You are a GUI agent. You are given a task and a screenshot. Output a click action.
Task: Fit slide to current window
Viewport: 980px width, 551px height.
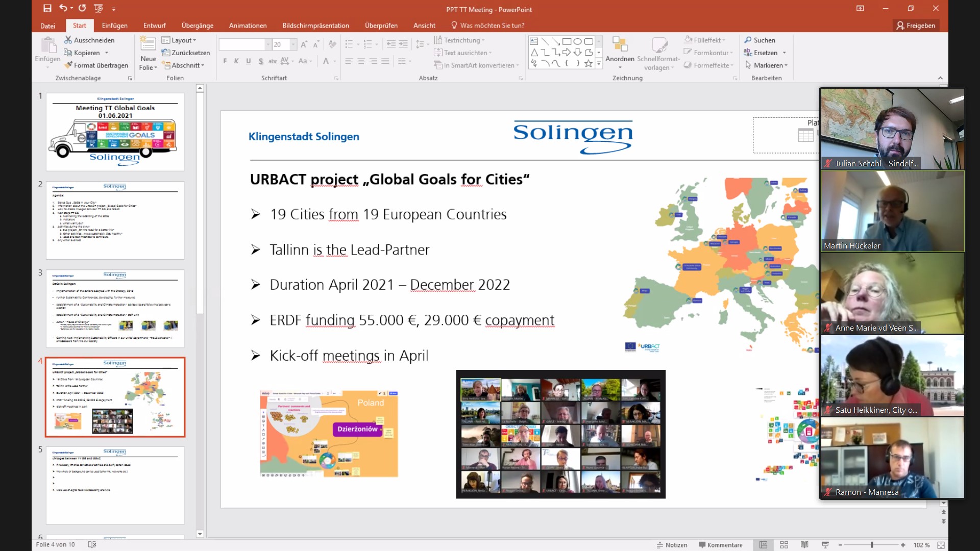[x=941, y=545]
